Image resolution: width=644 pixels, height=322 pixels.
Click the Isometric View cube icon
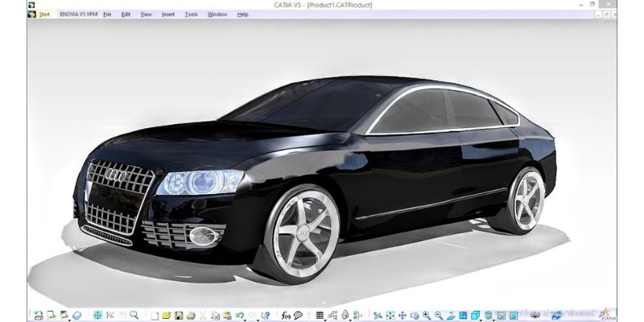pyautogui.click(x=475, y=316)
